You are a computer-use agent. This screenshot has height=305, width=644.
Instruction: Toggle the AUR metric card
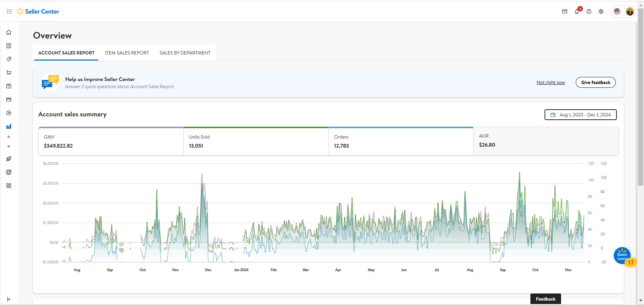click(546, 141)
